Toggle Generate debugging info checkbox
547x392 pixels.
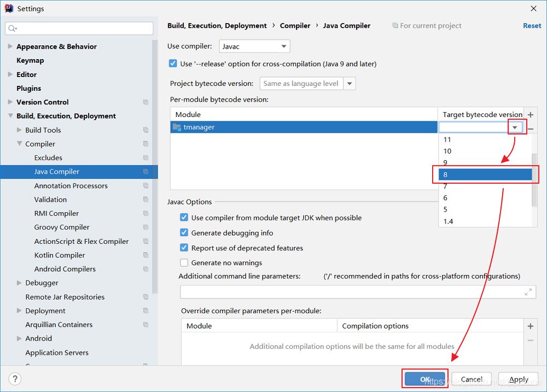184,233
